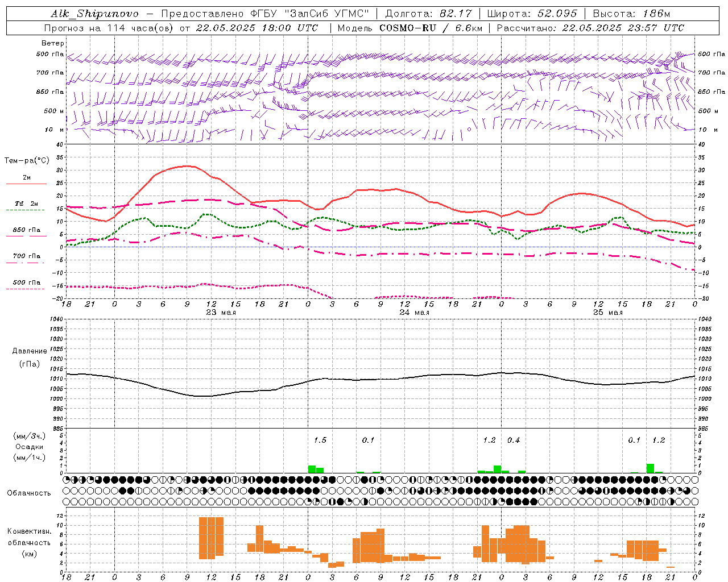Click the 1.5 precipitation total value

pos(320,440)
